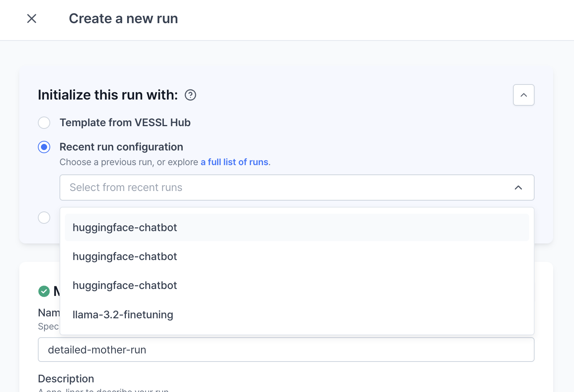Click the green checkmark status icon

pos(44,291)
